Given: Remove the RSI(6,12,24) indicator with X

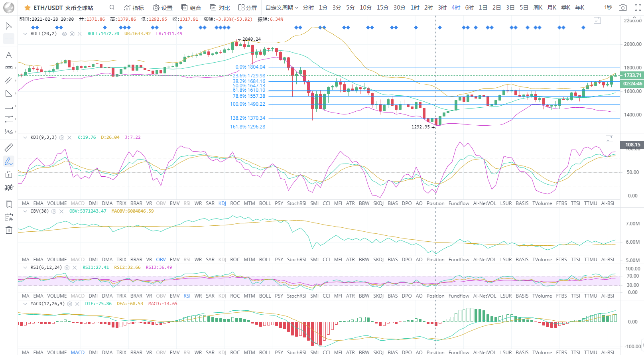Looking at the screenshot, I should pyautogui.click(x=75, y=268).
